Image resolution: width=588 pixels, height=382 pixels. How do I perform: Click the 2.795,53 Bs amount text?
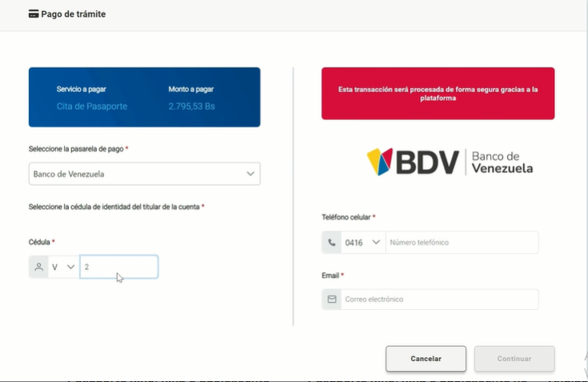point(191,107)
